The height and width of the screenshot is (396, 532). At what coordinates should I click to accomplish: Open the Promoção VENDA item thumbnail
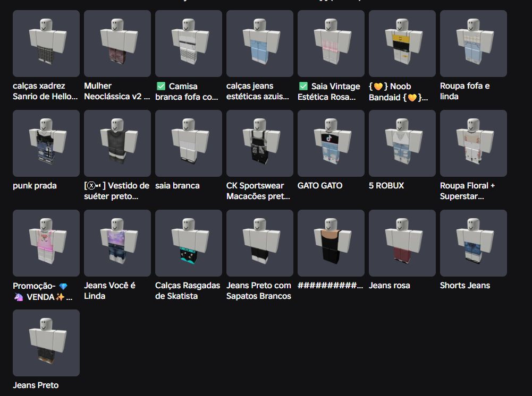(46, 243)
